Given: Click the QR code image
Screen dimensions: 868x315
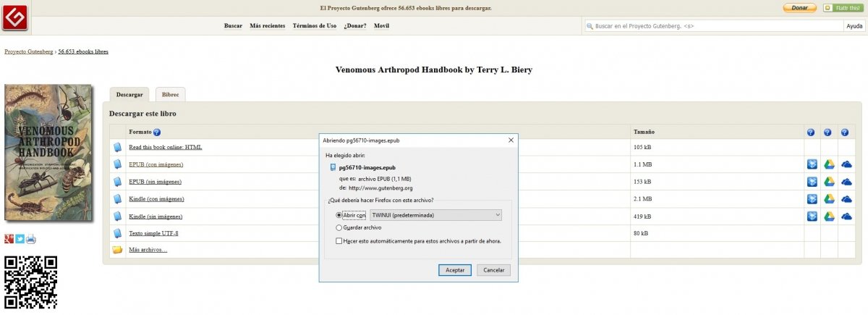Looking at the screenshot, I should click(31, 283).
